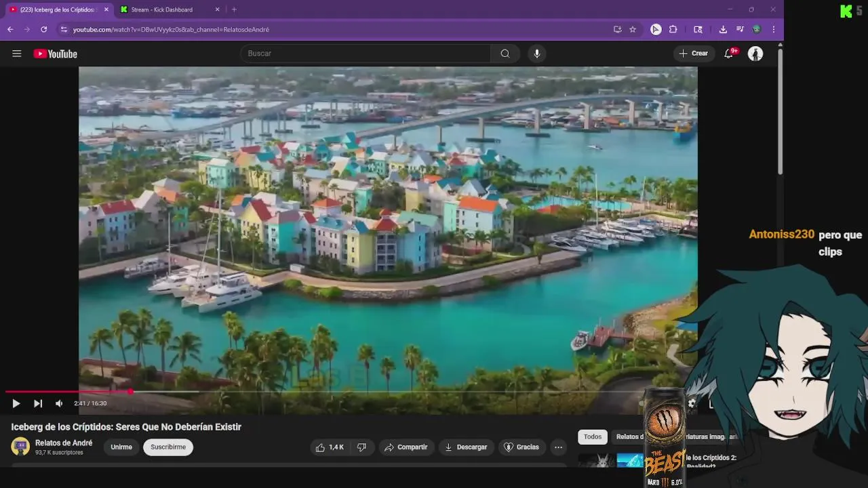The height and width of the screenshot is (488, 868).
Task: Go forward in browser history
Action: [x=27, y=30]
